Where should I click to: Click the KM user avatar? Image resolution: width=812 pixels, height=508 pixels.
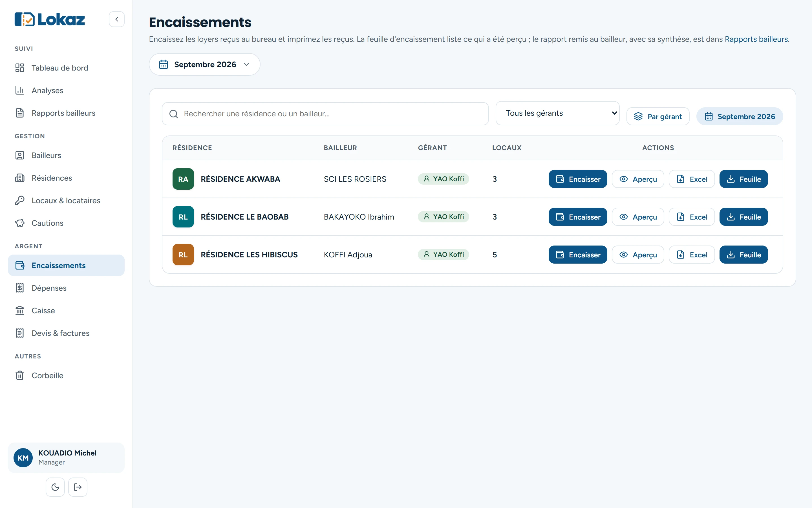click(x=23, y=457)
